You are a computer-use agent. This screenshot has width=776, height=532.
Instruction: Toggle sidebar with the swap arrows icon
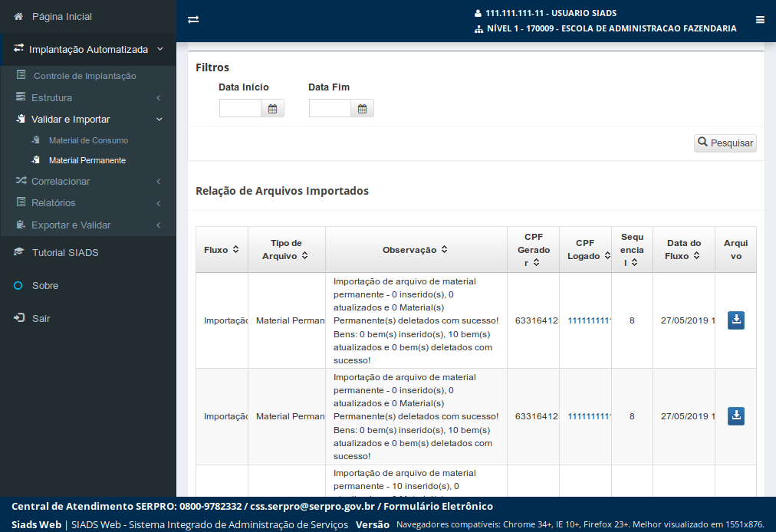(193, 20)
